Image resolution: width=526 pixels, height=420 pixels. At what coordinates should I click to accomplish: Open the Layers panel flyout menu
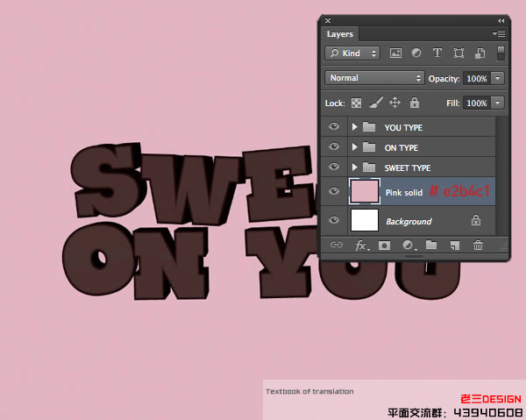click(x=499, y=33)
